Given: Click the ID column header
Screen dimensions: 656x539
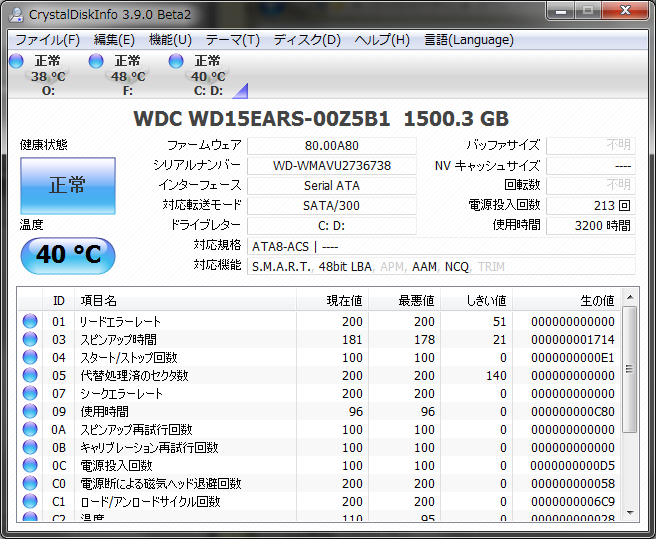Looking at the screenshot, I should pyautogui.click(x=59, y=300).
